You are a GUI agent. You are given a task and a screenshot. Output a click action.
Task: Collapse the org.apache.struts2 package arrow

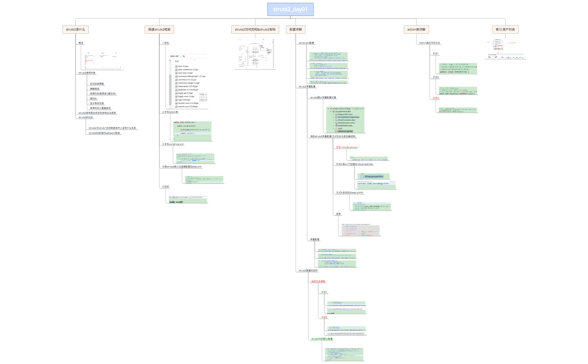pyautogui.click(x=331, y=111)
